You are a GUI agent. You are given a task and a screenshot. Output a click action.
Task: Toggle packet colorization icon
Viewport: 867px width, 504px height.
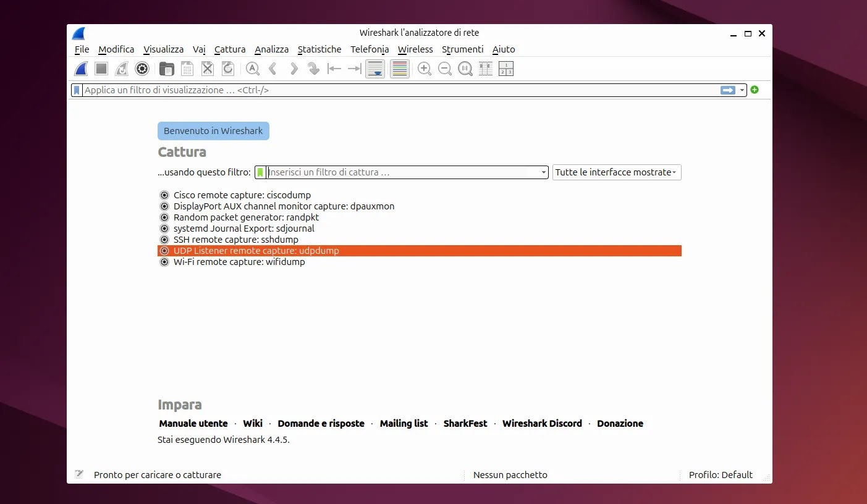pos(400,69)
